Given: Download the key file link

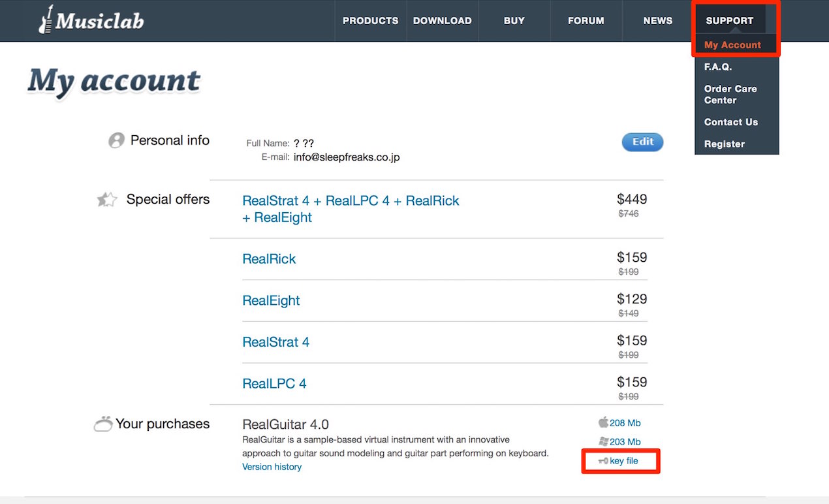Looking at the screenshot, I should pyautogui.click(x=624, y=461).
